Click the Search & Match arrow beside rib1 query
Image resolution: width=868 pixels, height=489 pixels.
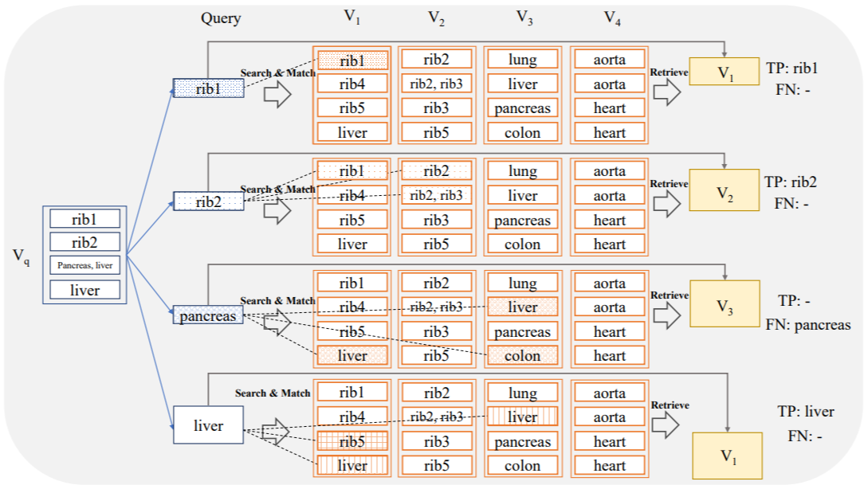[x=277, y=94]
